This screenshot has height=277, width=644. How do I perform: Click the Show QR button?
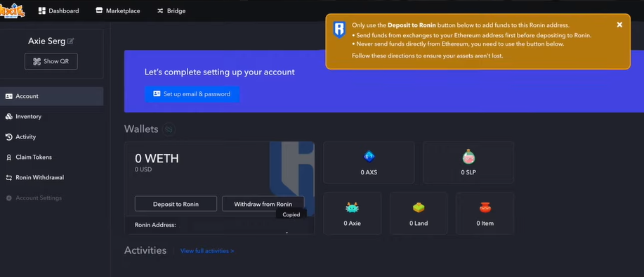[x=51, y=61]
